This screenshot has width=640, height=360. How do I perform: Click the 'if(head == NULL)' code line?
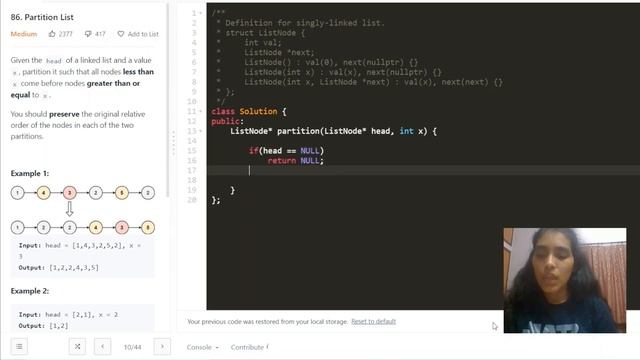point(286,151)
